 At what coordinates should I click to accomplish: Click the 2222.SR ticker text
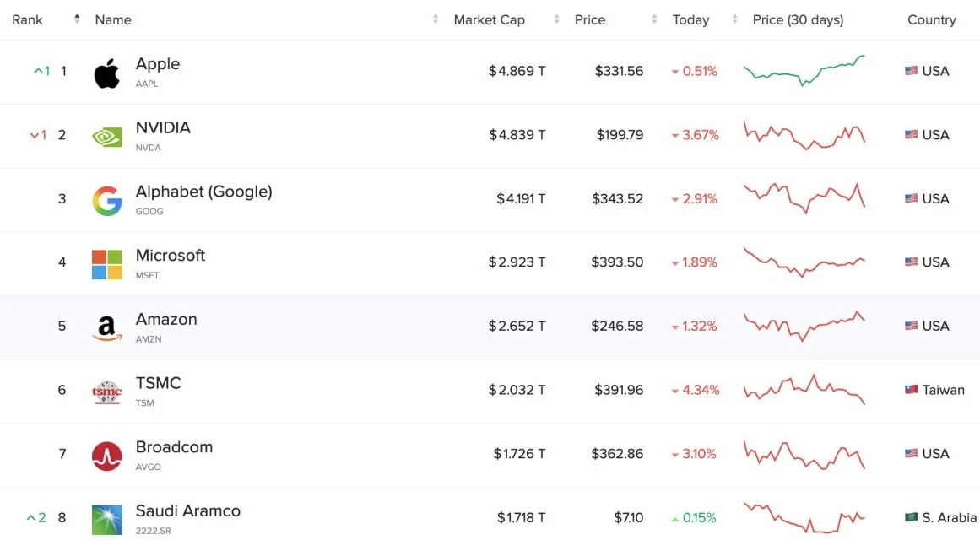click(x=153, y=531)
